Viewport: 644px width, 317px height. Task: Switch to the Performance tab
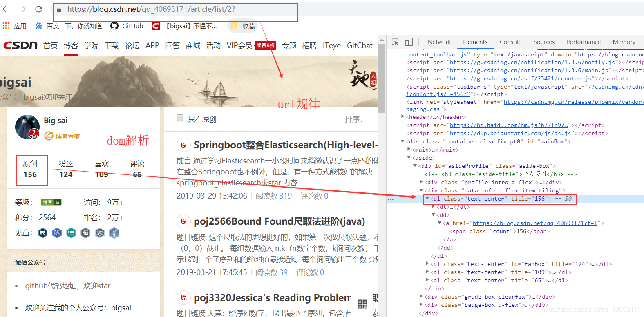pyautogui.click(x=584, y=42)
